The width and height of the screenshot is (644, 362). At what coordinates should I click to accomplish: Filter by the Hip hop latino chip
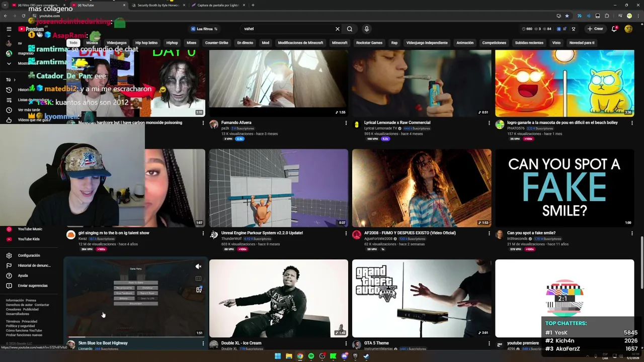146,43
